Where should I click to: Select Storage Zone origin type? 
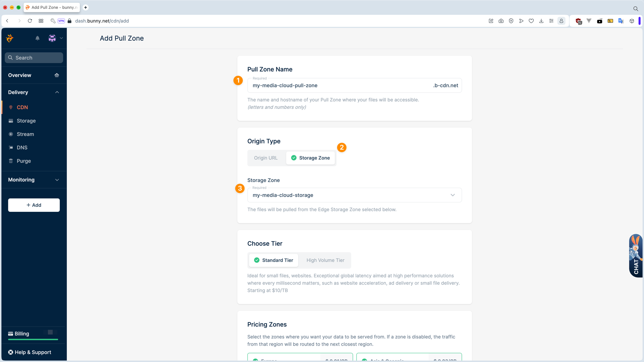pos(310,158)
